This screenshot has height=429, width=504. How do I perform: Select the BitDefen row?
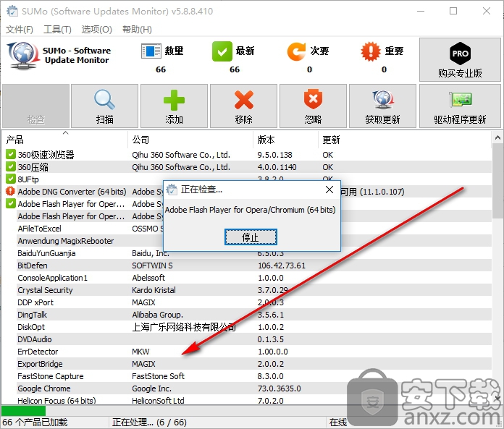point(246,266)
